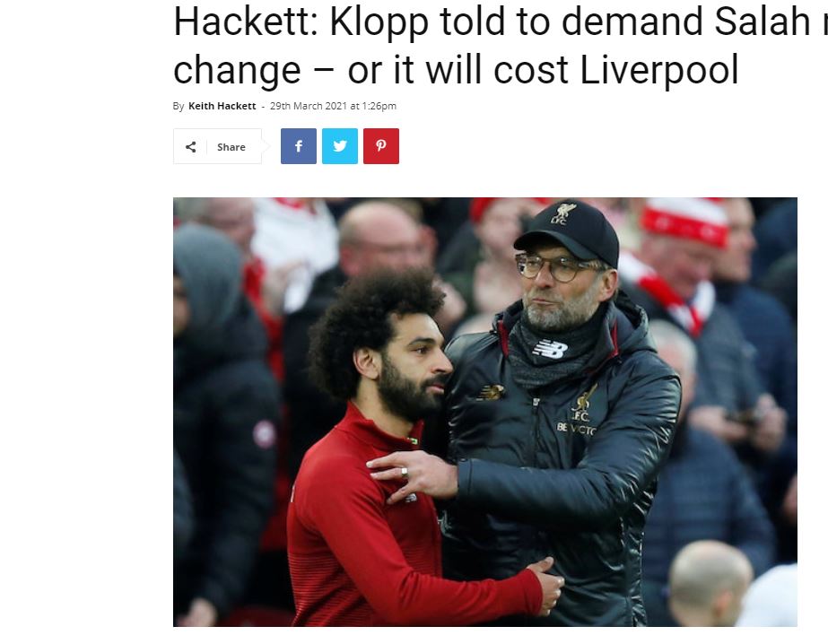
Task: Select the red social share square
Action: pyautogui.click(x=380, y=146)
